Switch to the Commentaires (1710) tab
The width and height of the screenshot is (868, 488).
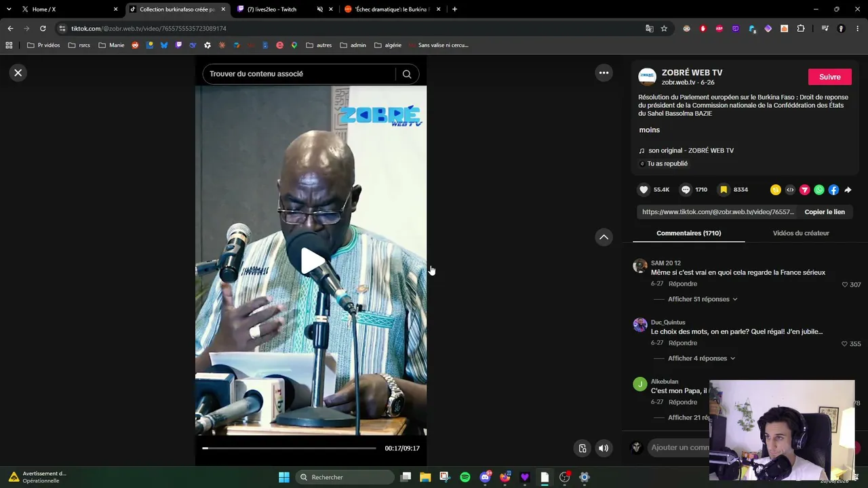tap(688, 233)
